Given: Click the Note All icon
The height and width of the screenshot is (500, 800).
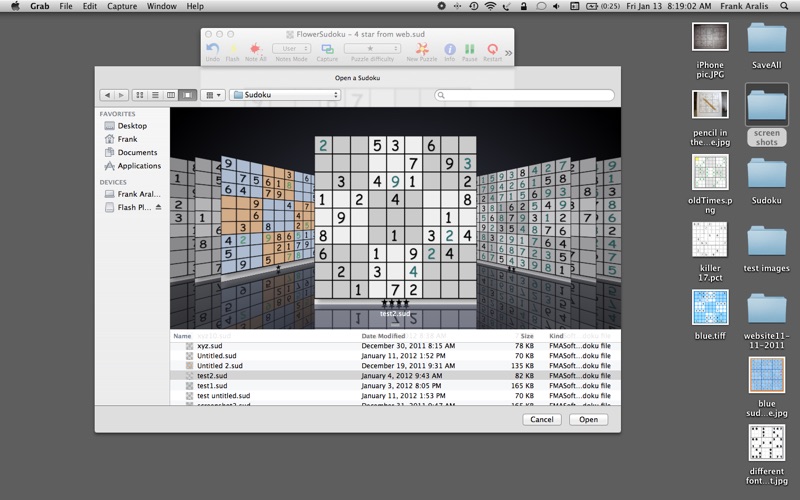Looking at the screenshot, I should 255,49.
